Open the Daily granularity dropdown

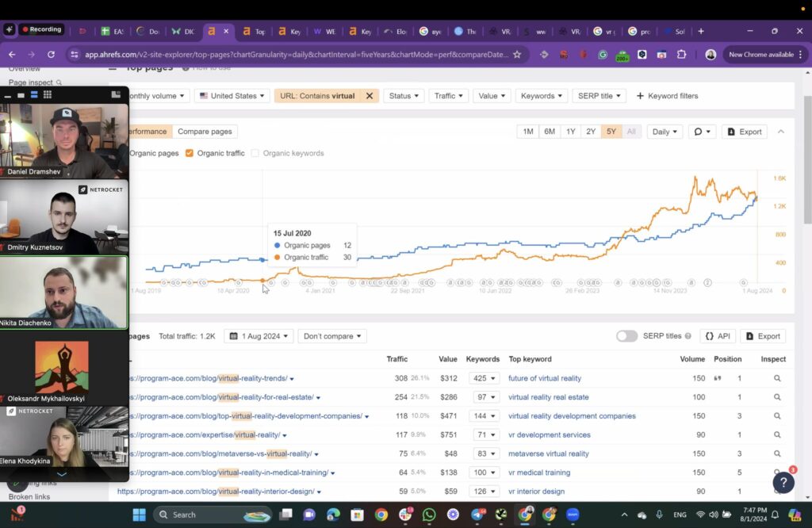pos(664,132)
